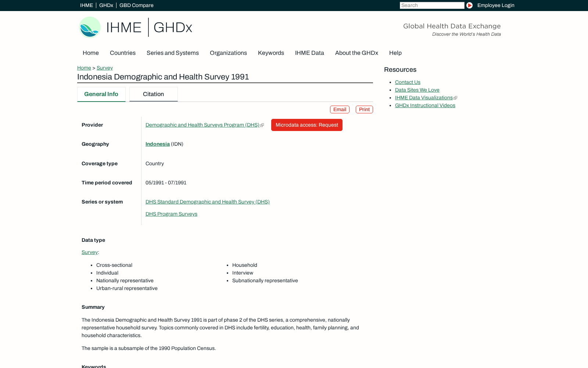Viewport: 588px width, 368px height.
Task: Click the Home breadcrumb link
Action: click(x=84, y=68)
